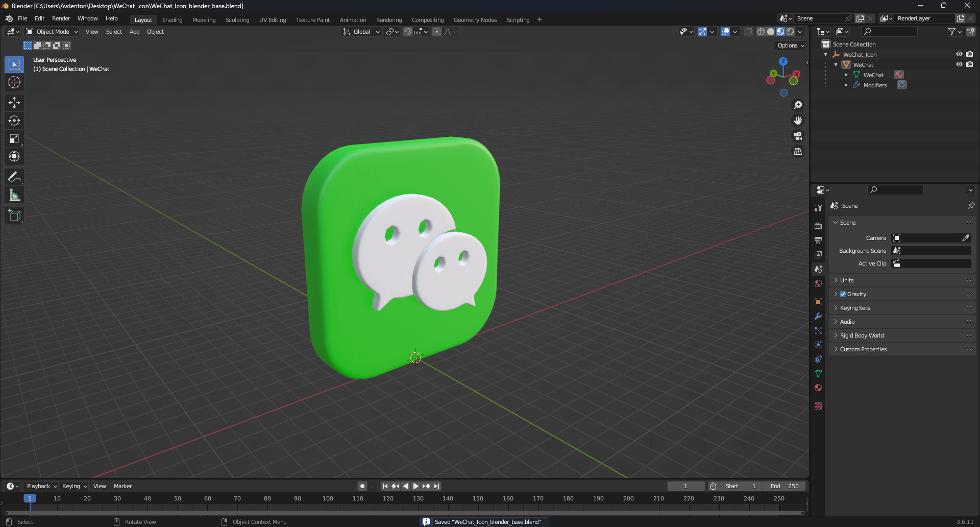Switch to the Shading workspace tab

[172, 20]
